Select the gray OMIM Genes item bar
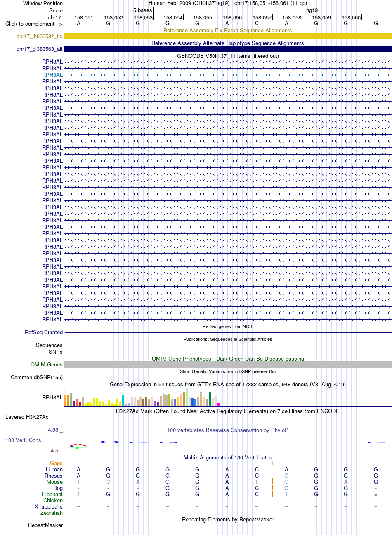The height and width of the screenshot is (535, 392). point(228,364)
